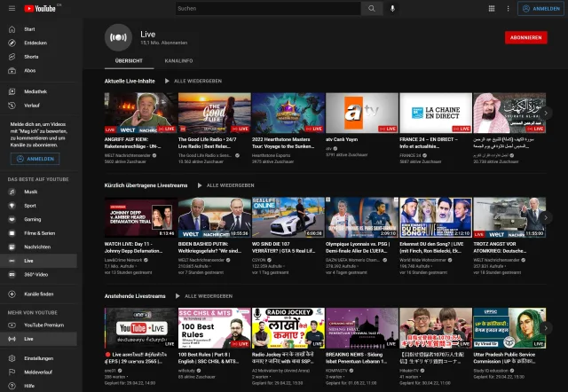Open Meldeverlauf in the sidebar
Viewport: 568px width, 392px height.
37,372
